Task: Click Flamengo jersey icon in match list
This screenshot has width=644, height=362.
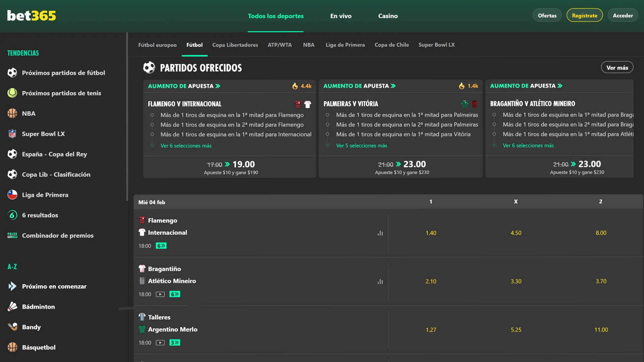Action: [142, 220]
